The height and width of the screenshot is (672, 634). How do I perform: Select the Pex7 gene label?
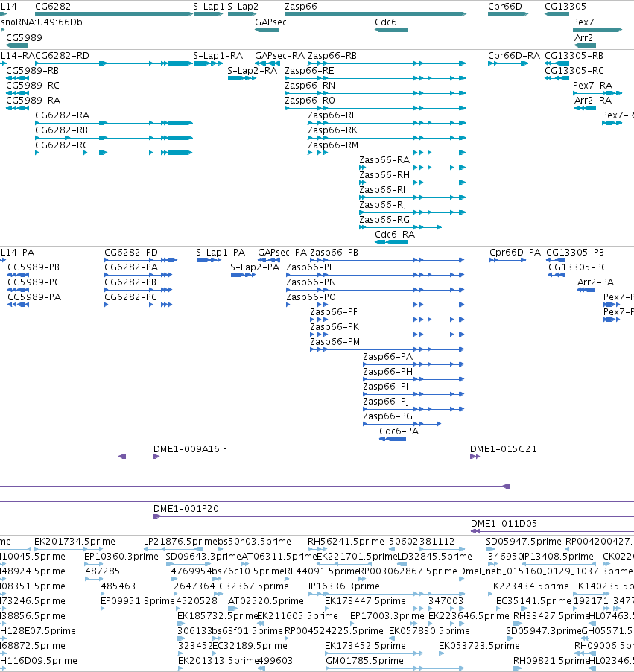[583, 22]
